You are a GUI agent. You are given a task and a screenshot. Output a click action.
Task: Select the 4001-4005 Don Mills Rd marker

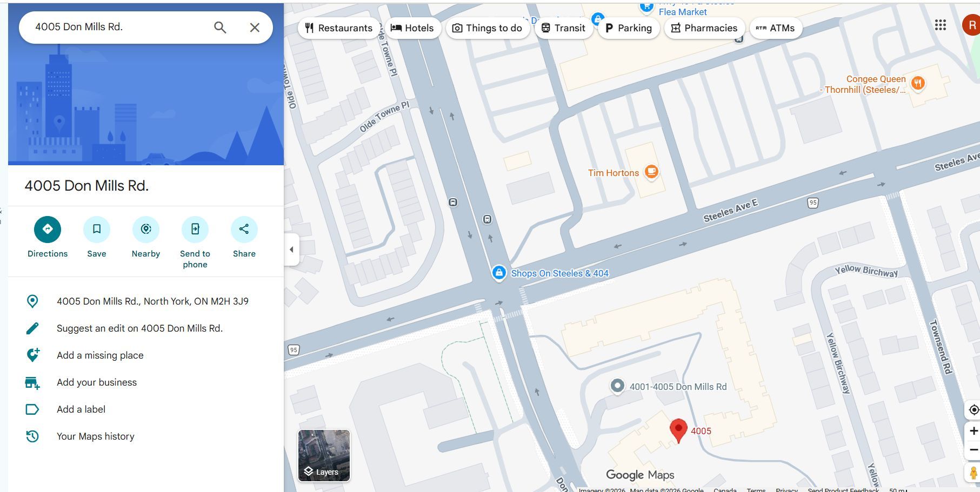coord(617,386)
